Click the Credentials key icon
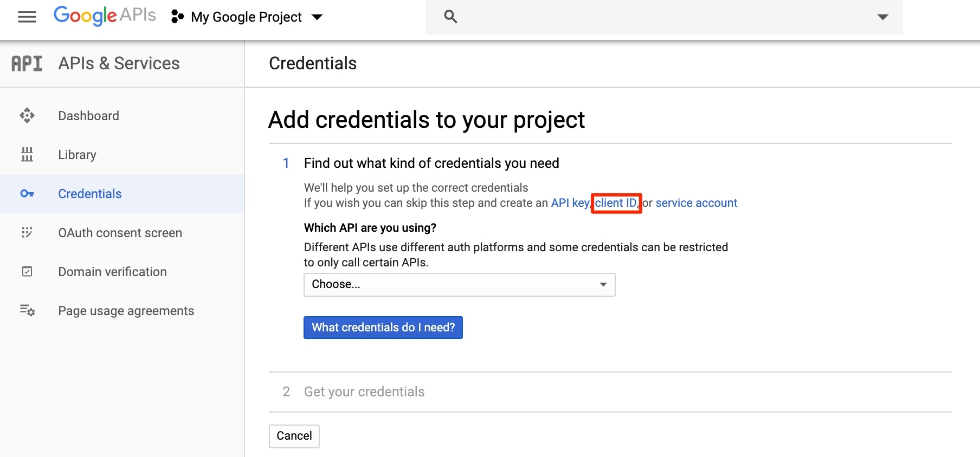Image resolution: width=980 pixels, height=457 pixels. [27, 194]
